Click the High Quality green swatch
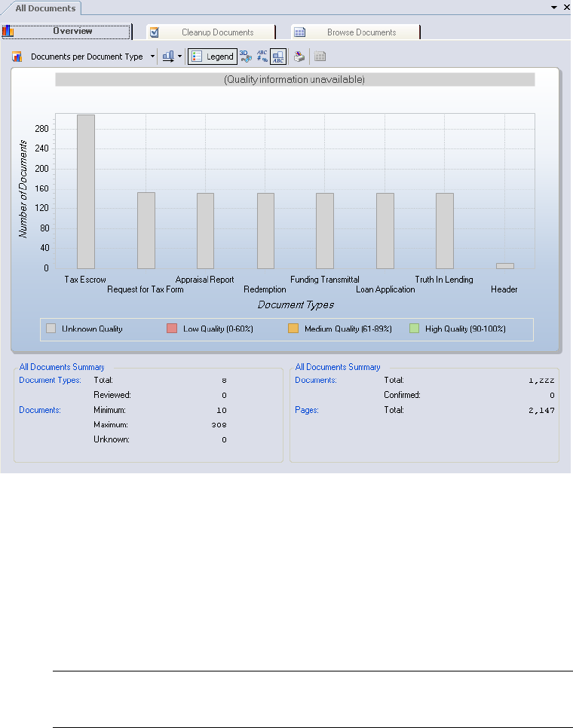Image resolution: width=573 pixels, height=728 pixels. [414, 329]
